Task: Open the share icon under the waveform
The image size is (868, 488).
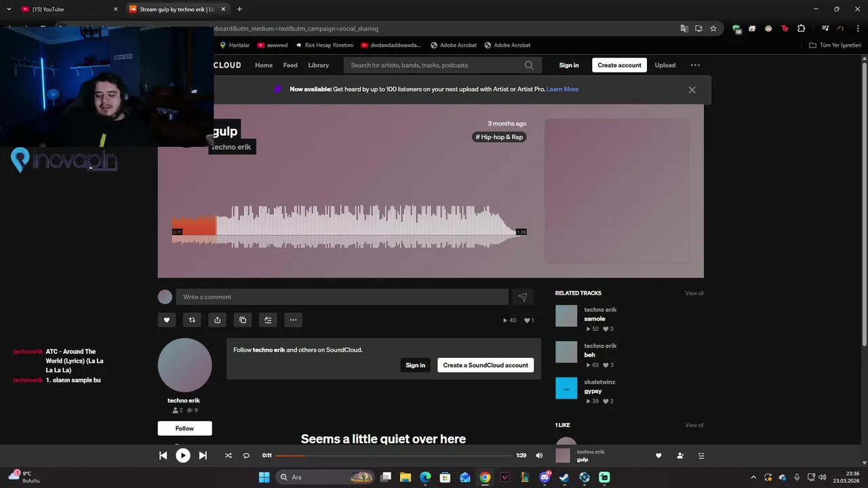Action: (217, 320)
